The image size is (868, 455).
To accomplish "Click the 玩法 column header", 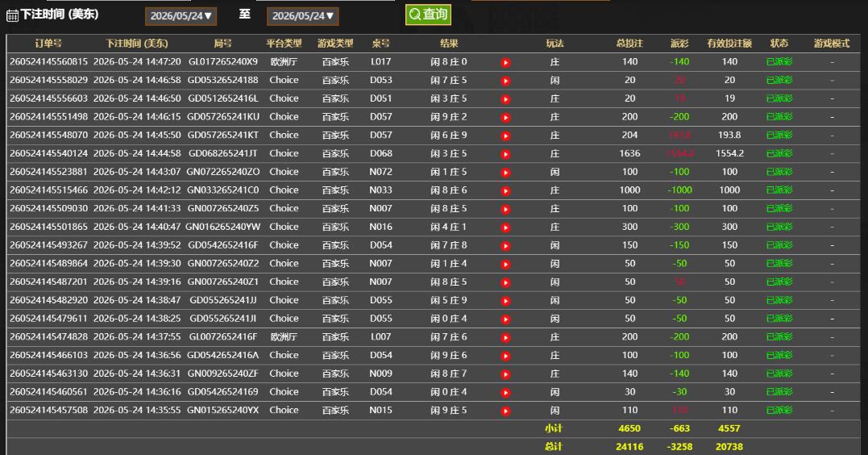I will point(554,44).
